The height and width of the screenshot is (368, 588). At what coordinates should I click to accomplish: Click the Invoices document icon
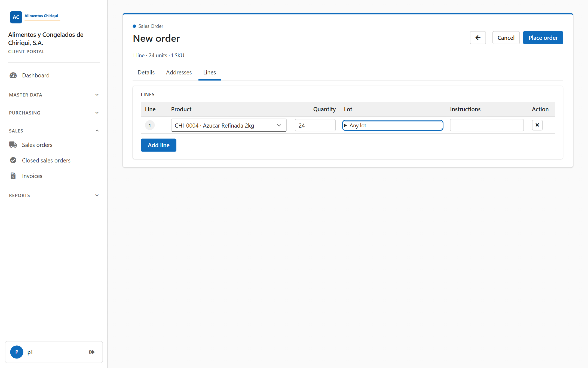click(13, 176)
